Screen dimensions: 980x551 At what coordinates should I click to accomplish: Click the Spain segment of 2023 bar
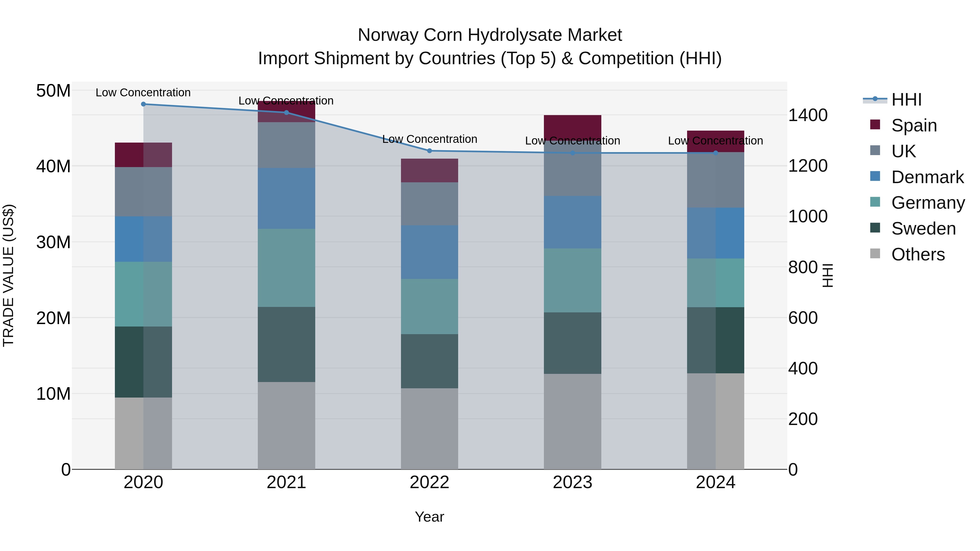point(572,127)
